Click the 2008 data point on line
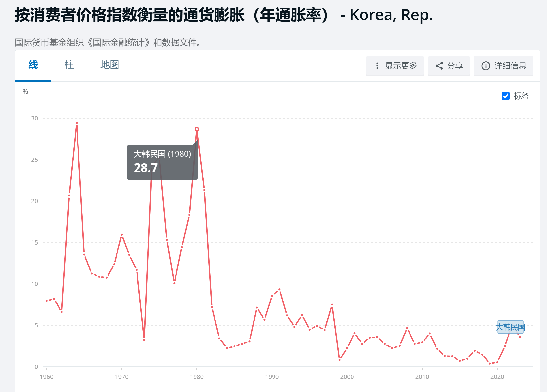This screenshot has width=547, height=392. pos(407,328)
